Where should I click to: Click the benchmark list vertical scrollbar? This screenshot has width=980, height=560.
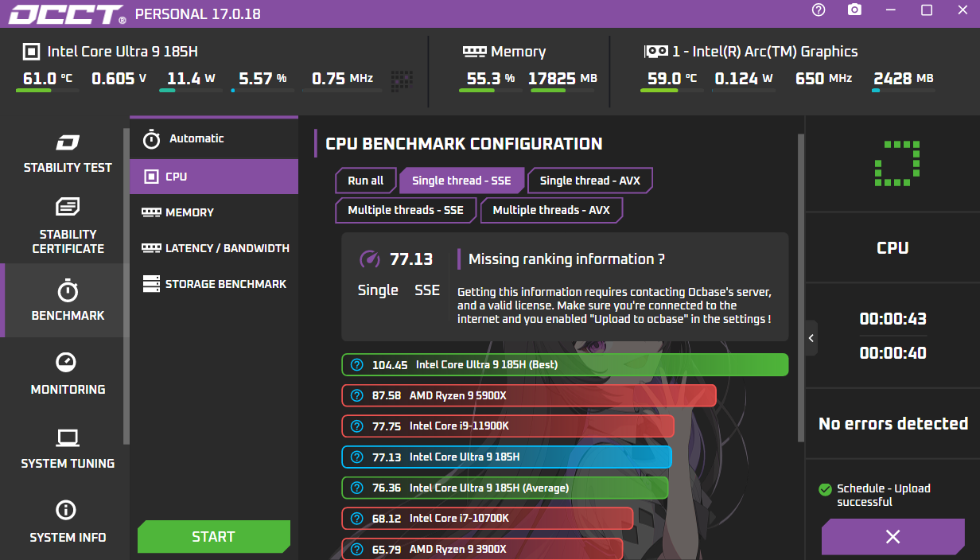pos(799,286)
